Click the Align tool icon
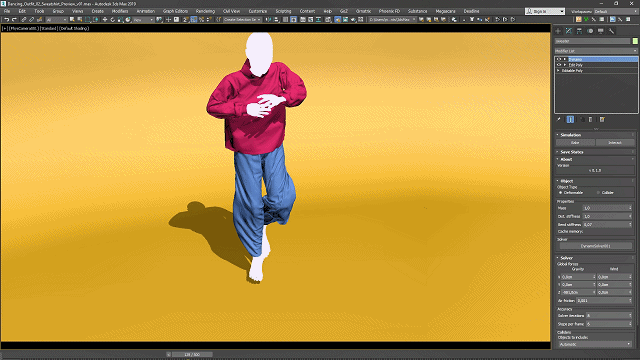 pos(276,20)
